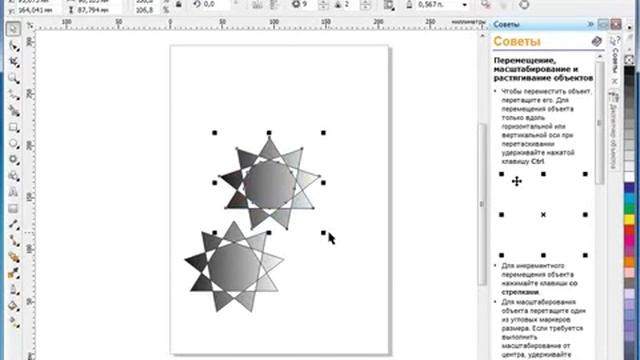Select the Connector line tool
Viewport: 640px width, 360px height.
point(13,241)
